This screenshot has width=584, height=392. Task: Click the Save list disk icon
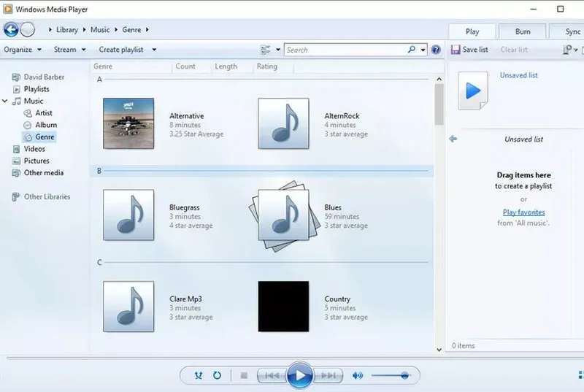(x=456, y=50)
